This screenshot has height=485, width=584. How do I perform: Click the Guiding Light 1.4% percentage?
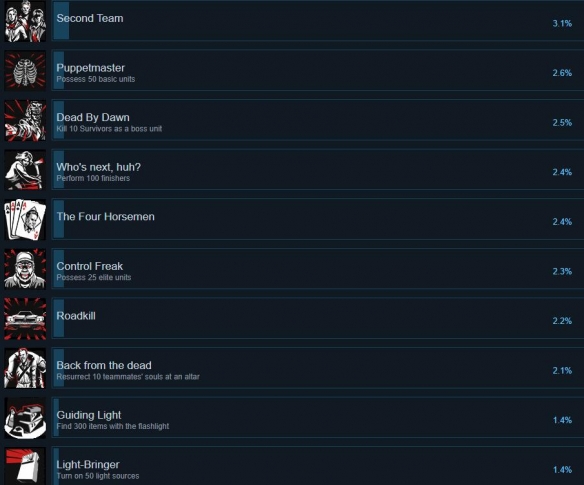pos(562,420)
